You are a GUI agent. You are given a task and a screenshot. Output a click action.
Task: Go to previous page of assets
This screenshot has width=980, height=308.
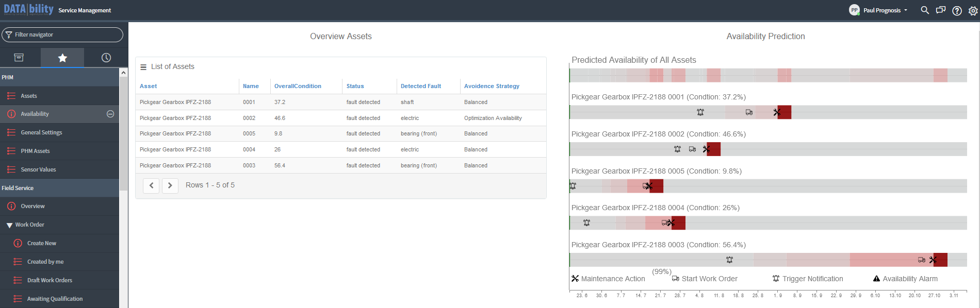(151, 185)
